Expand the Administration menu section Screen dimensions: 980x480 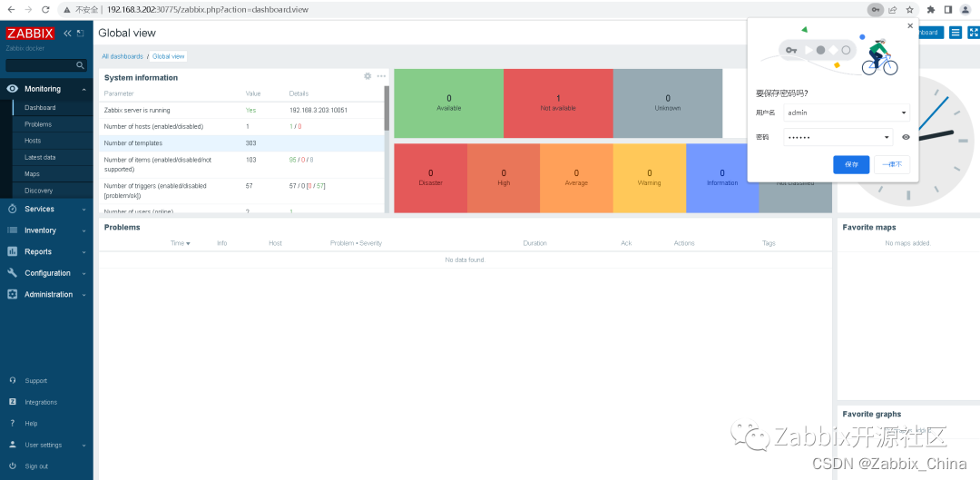coord(83,294)
